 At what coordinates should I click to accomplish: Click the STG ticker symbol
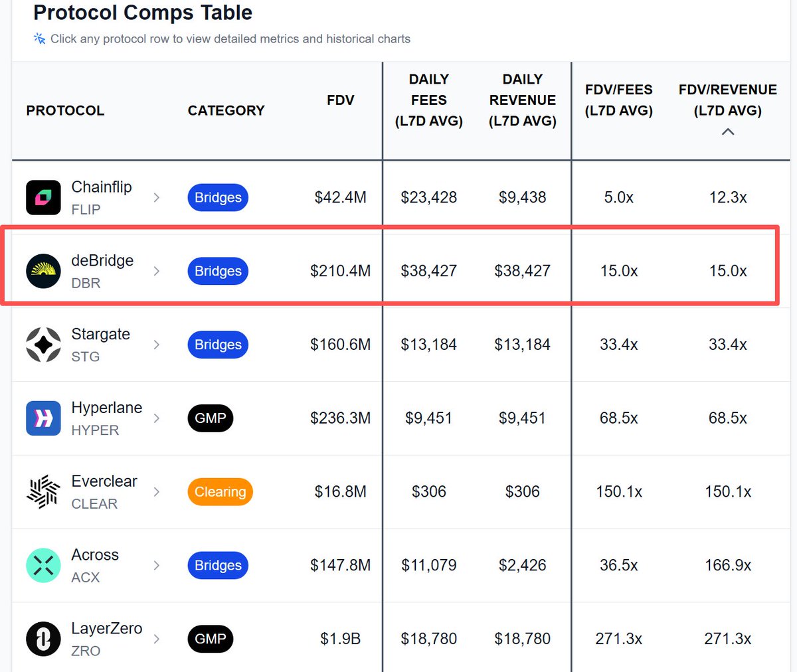tap(85, 357)
